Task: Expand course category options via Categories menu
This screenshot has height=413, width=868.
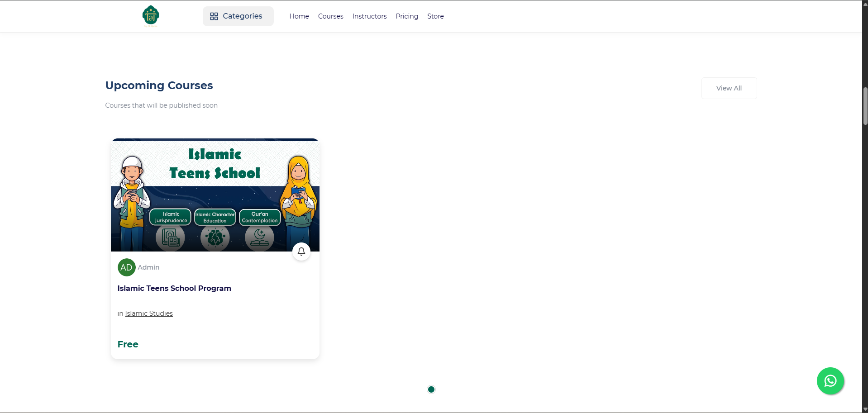Action: pos(238,16)
